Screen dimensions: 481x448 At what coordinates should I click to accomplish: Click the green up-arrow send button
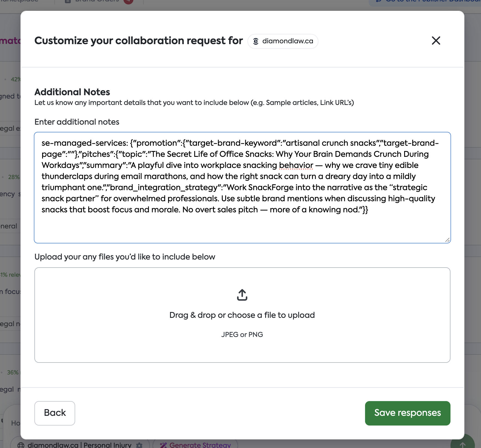coord(463,444)
